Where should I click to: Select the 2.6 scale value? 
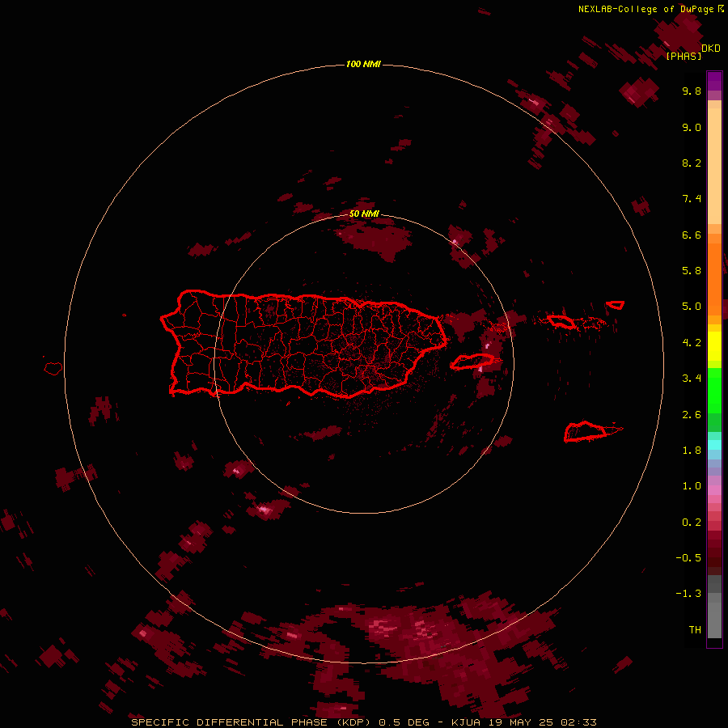[x=692, y=415]
